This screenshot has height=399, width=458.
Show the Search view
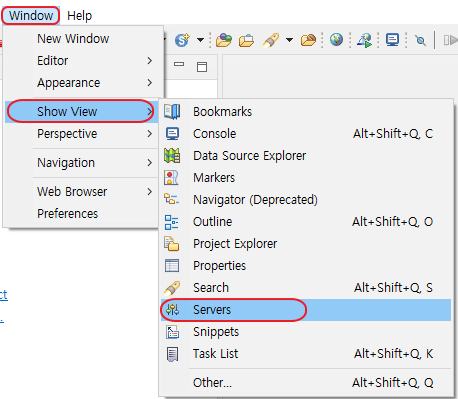pos(306,288)
